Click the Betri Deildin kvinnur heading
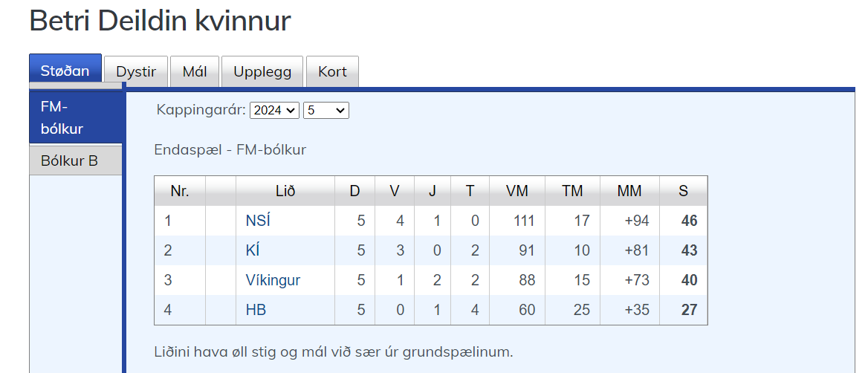Screen dimensions: 868x373 click(x=160, y=21)
